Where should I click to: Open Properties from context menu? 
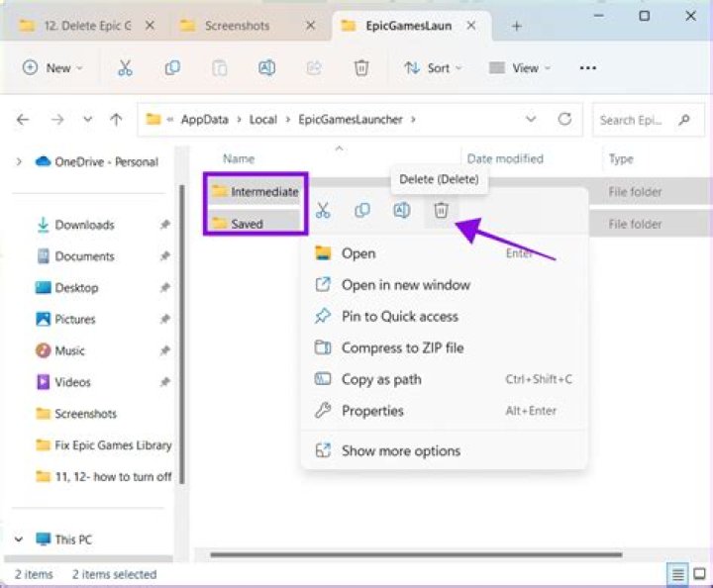(x=445, y=411)
